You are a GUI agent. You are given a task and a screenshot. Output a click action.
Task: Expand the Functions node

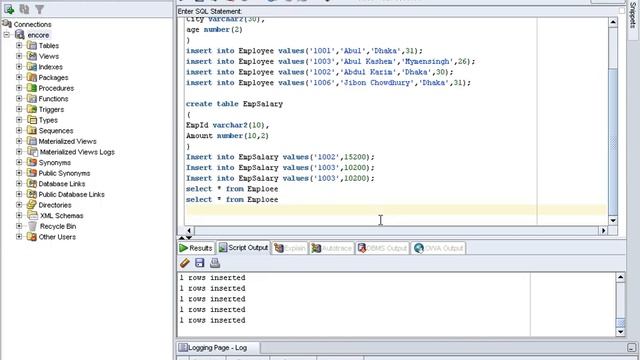pyautogui.click(x=19, y=98)
